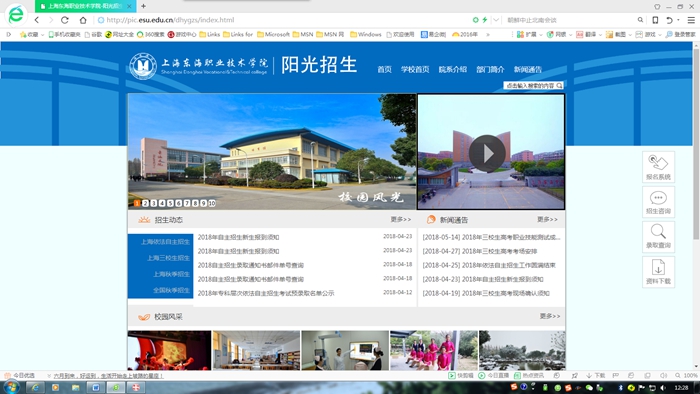The image size is (700, 394).
Task: Open the 360搜索 bookmark
Action: click(x=150, y=34)
